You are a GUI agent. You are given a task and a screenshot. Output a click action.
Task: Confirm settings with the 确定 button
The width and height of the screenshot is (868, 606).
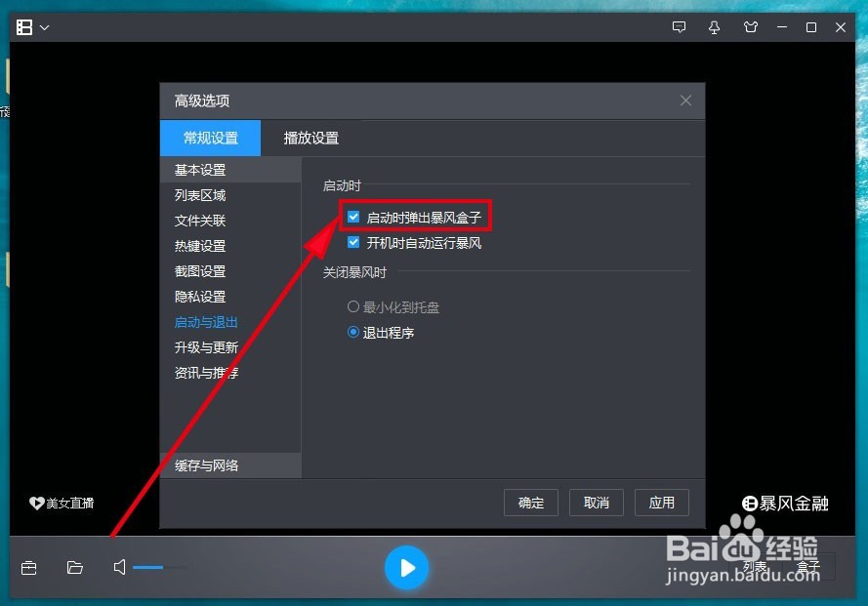tap(530, 503)
